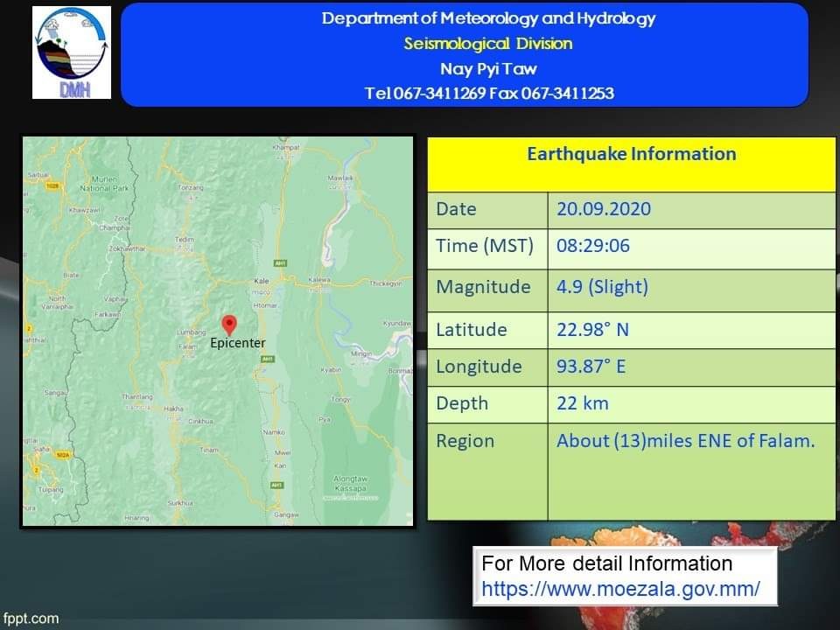Click the 502A road shield on the map

click(61, 455)
